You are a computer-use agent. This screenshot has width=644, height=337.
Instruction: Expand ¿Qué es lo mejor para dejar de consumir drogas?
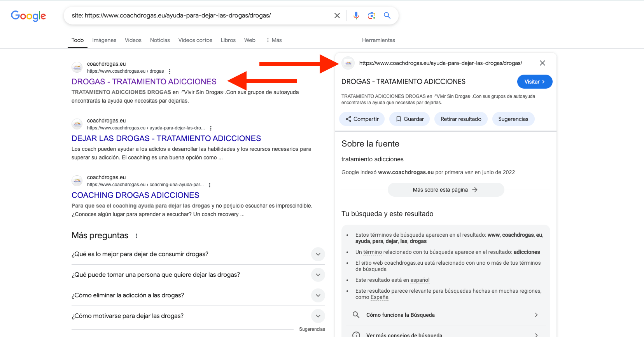pos(198,254)
